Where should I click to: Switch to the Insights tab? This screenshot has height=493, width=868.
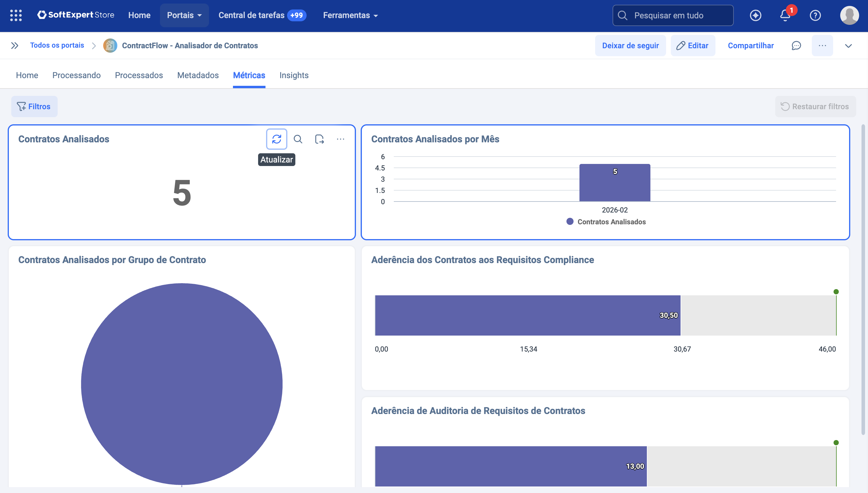pos(294,75)
